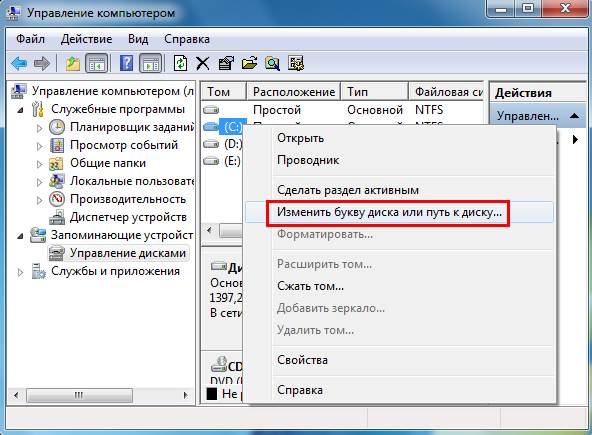This screenshot has width=592, height=435.
Task: Click the Основной cell in first row
Action: 375,110
